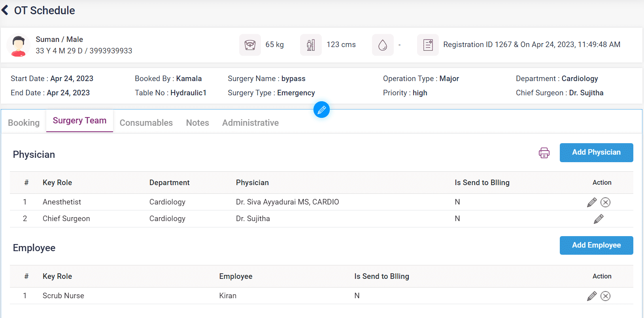This screenshot has height=318, width=644.
Task: Switch to the Consumables tab
Action: 146,123
